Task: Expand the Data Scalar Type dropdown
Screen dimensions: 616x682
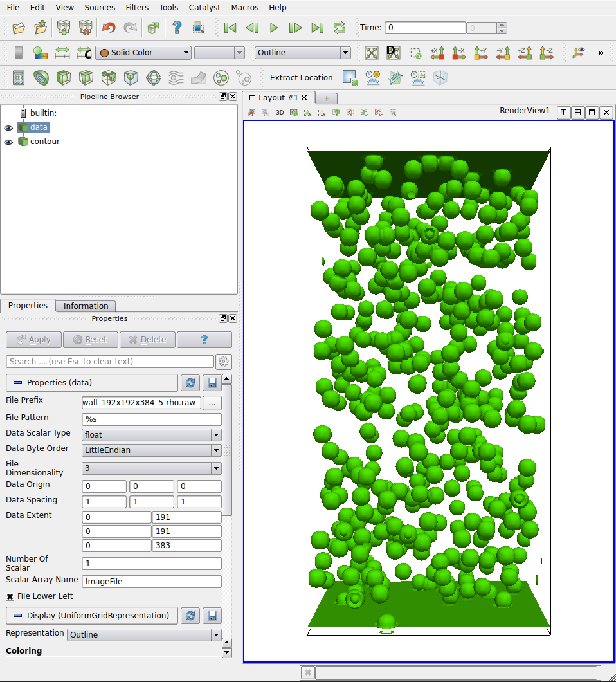Action: point(151,435)
